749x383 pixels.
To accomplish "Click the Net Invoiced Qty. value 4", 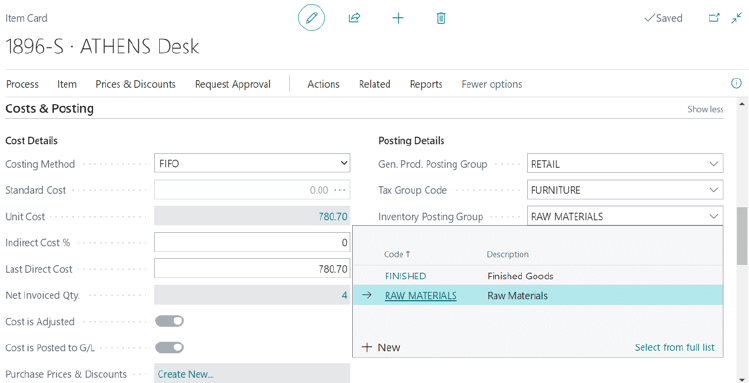I will (344, 295).
